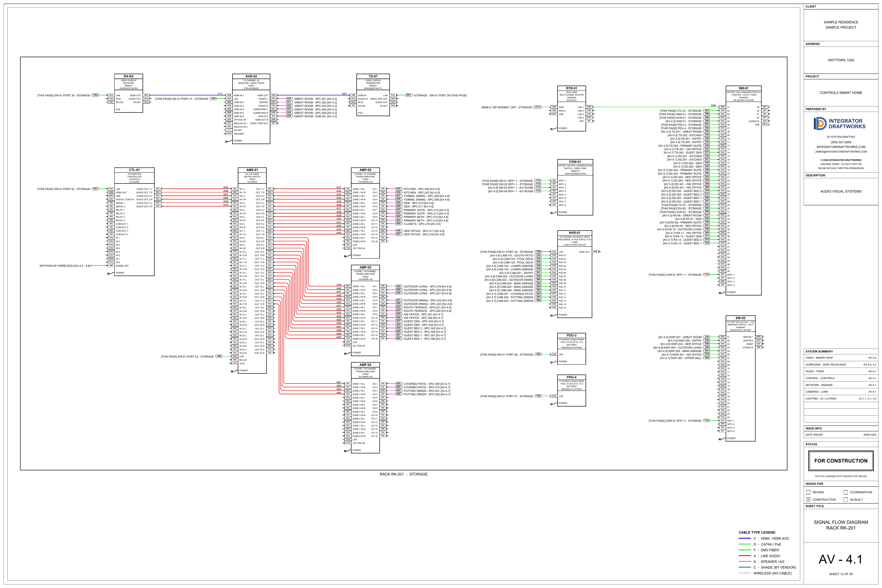Click the S66 tag for Putting Green SPO-302
The height and width of the screenshot is (588, 882).
399,394
